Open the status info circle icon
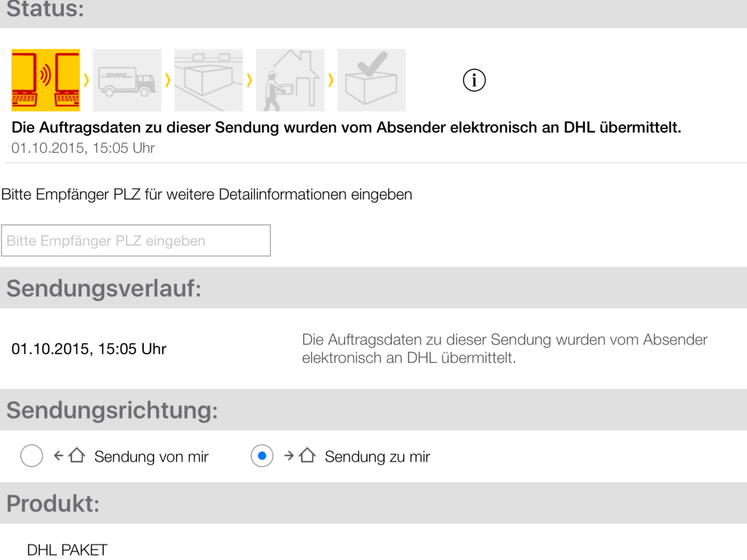 pyautogui.click(x=474, y=80)
